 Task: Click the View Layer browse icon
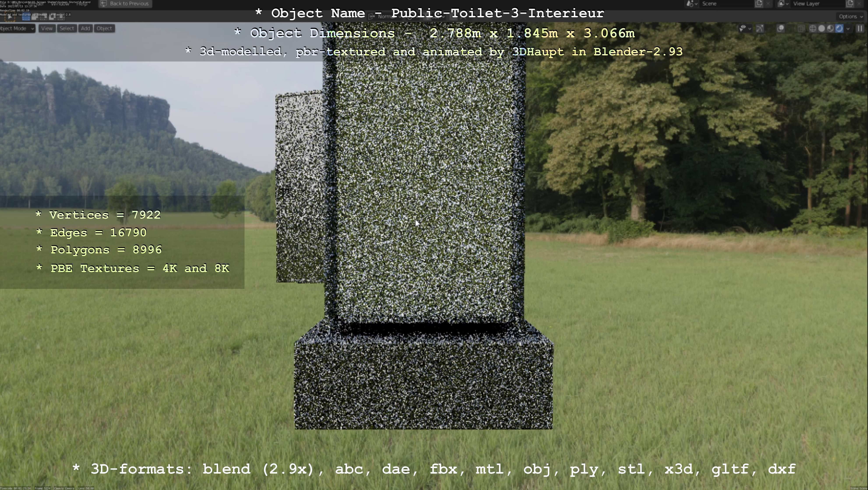[x=783, y=4]
